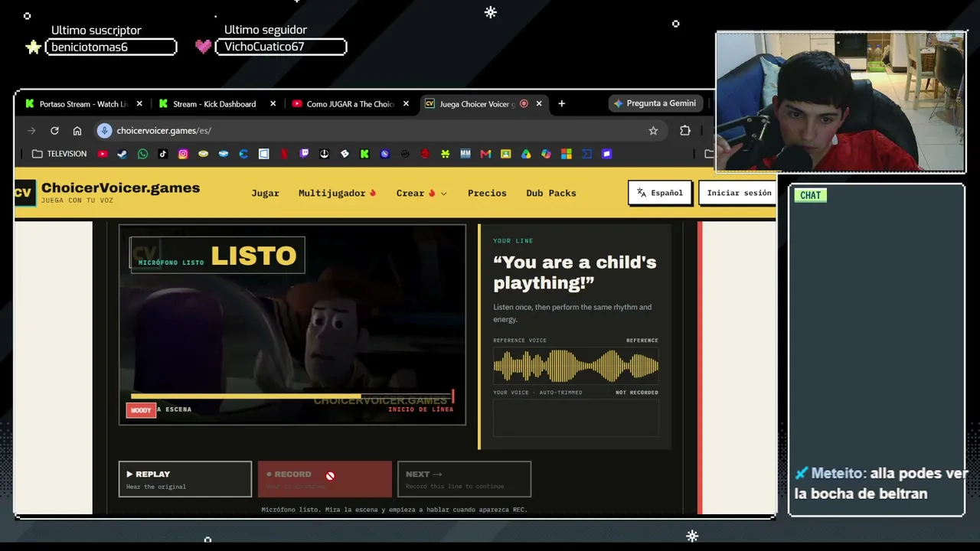Switch to the Como JUGAR YouTube tab
The height and width of the screenshot is (551, 980).
click(350, 103)
